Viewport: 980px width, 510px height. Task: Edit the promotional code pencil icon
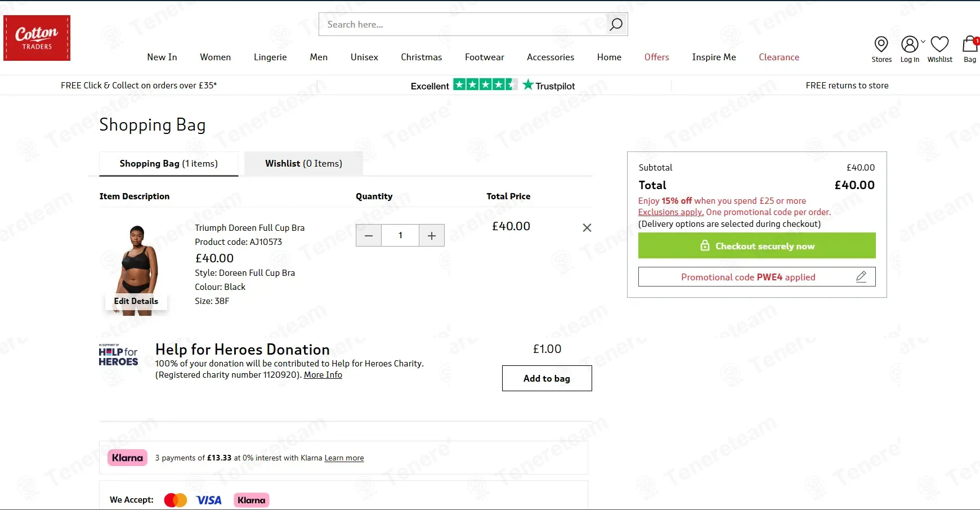(861, 276)
